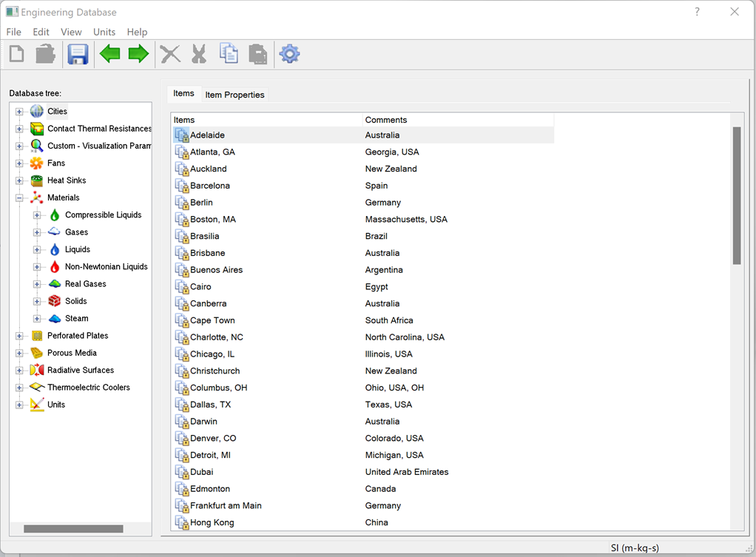Open the File menu

click(x=13, y=32)
